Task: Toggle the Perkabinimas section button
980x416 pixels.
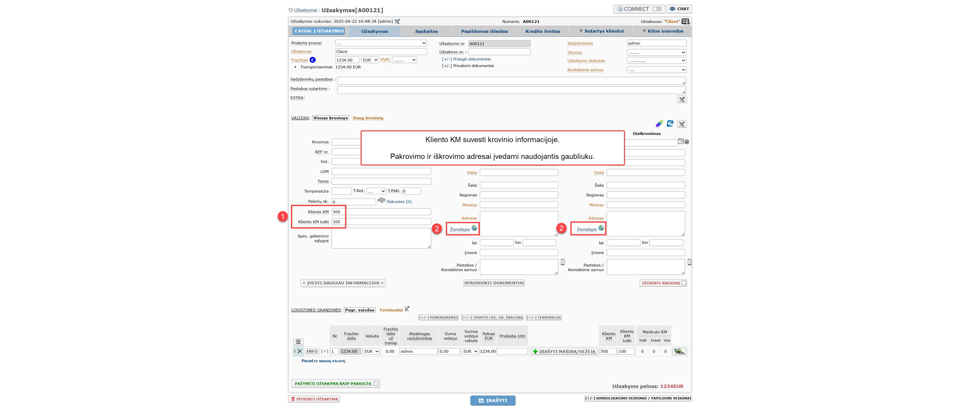Action: click(x=438, y=318)
